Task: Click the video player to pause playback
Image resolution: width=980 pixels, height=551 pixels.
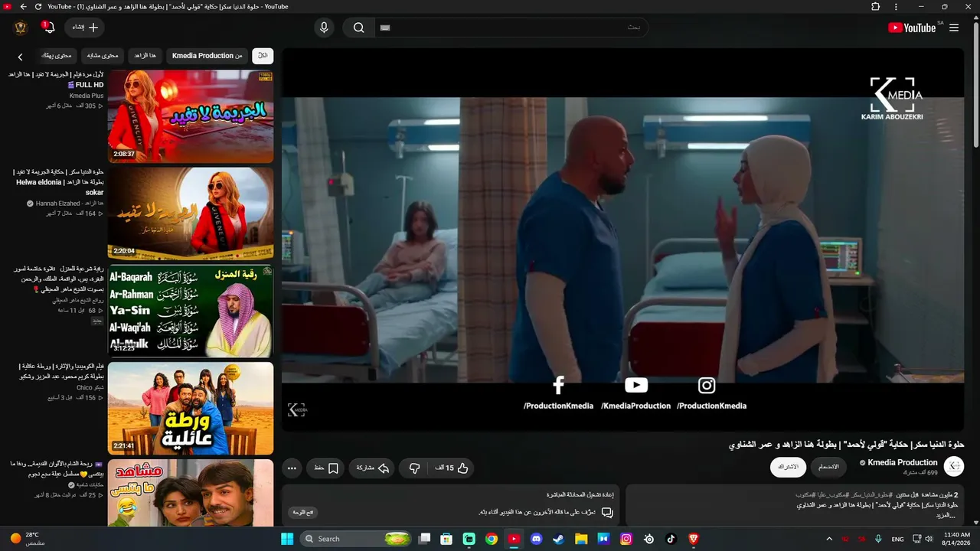Action: pyautogui.click(x=622, y=239)
